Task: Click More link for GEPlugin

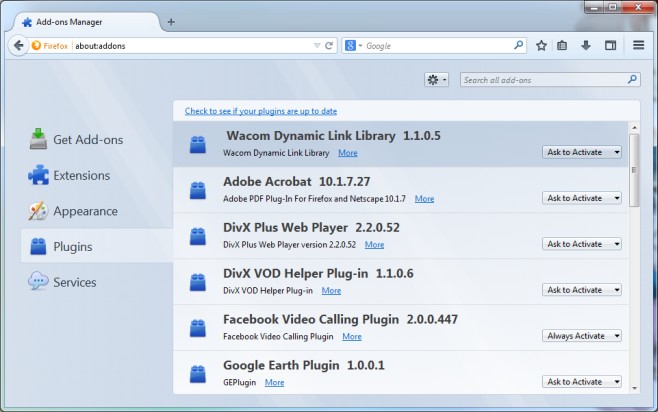Action: 274,382
